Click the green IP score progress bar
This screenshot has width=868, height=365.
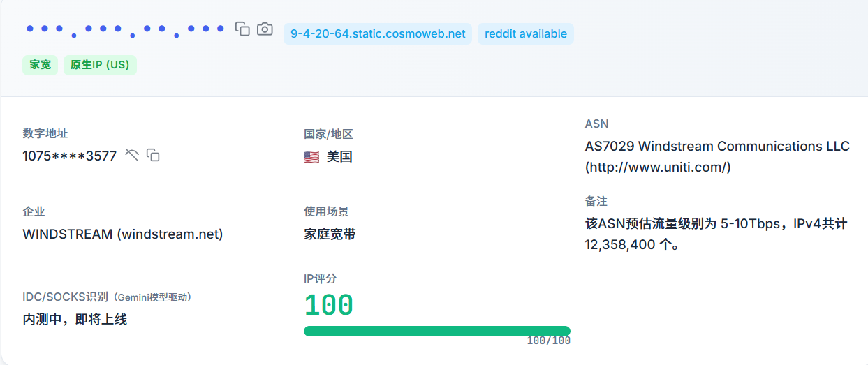436,331
